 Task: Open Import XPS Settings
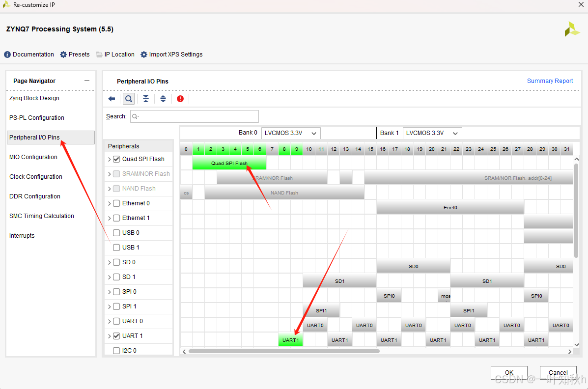[x=171, y=55]
